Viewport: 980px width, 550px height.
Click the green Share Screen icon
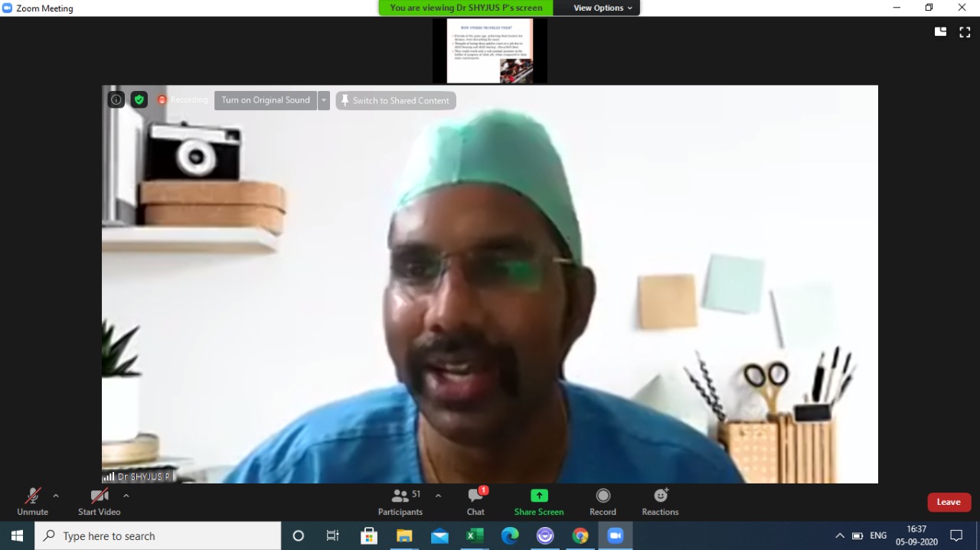pos(539,496)
